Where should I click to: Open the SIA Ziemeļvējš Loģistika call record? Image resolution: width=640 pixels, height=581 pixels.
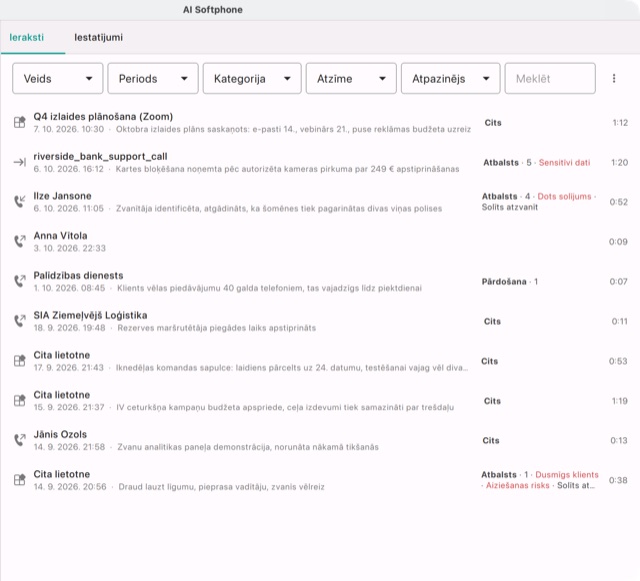coord(320,321)
